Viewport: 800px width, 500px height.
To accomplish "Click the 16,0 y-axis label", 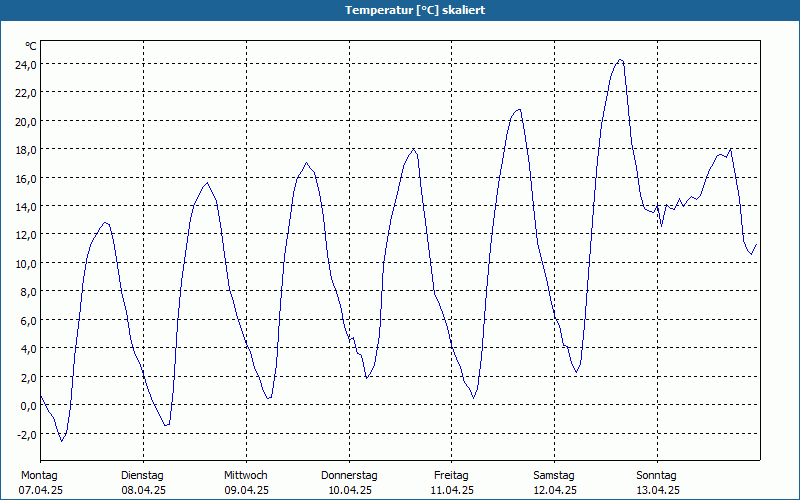I will [x=26, y=179].
